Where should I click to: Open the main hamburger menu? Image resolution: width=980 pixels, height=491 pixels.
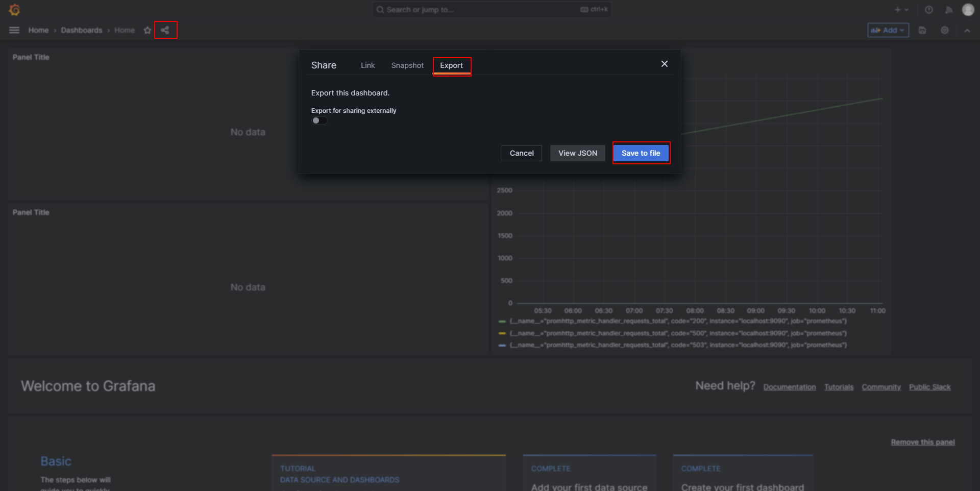[14, 30]
